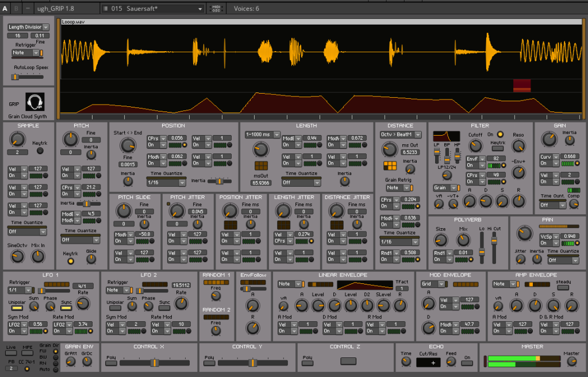Select the A preset slot tab
Viewport: 588px width, 377px height.
pyautogui.click(x=5, y=9)
